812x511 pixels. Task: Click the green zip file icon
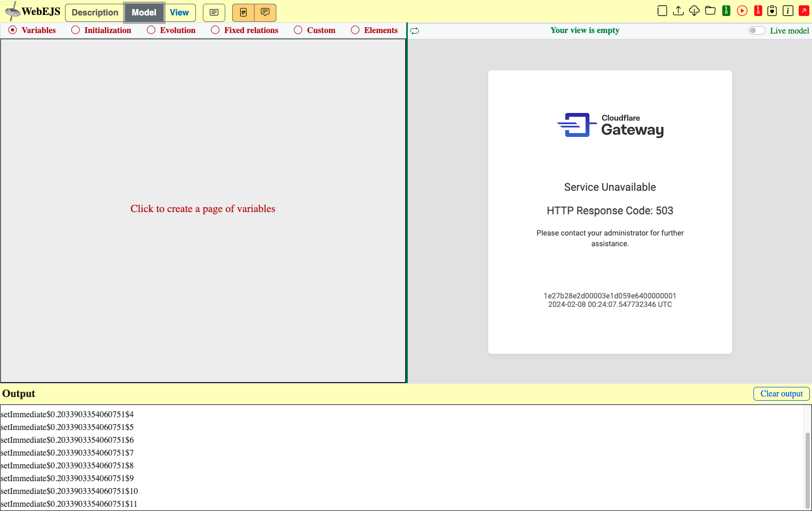click(x=726, y=11)
